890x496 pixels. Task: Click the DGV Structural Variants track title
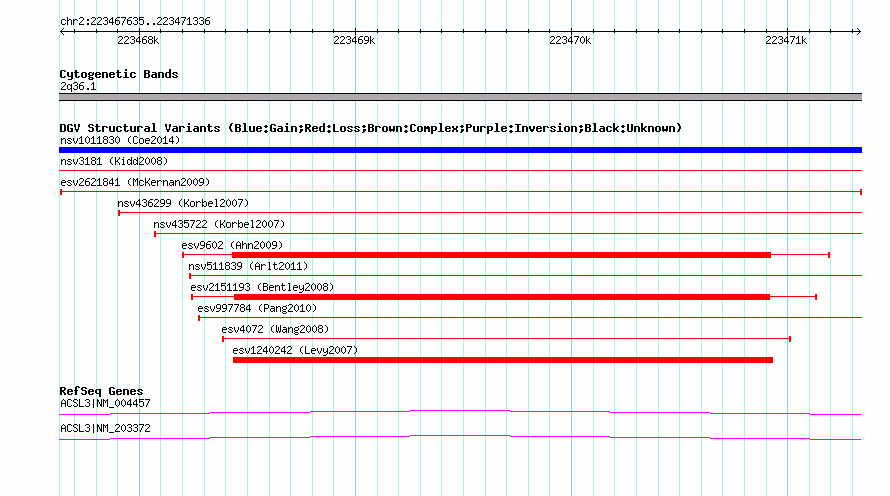pos(371,128)
